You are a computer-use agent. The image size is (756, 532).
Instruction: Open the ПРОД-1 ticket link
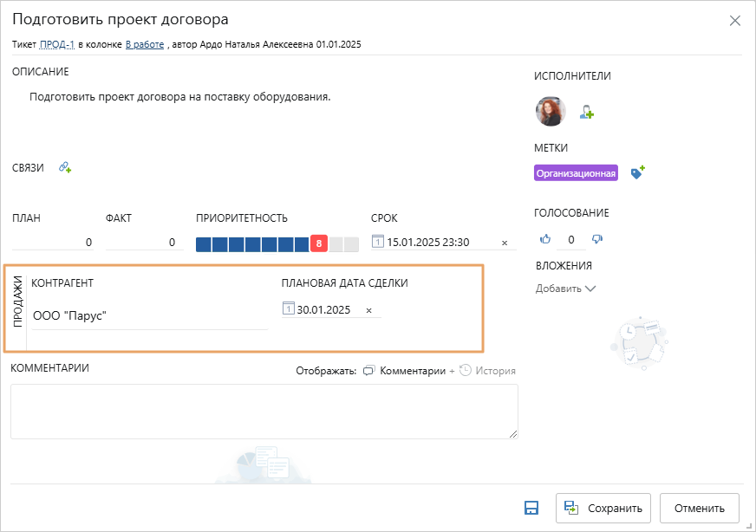(x=57, y=44)
